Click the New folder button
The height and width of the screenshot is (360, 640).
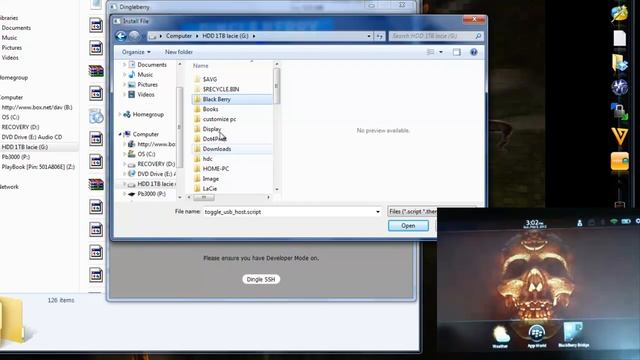179,52
